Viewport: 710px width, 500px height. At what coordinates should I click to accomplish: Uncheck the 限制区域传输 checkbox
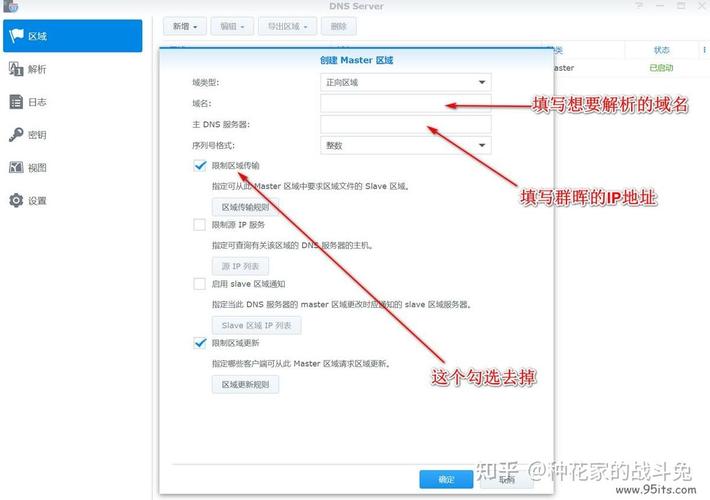[200, 166]
